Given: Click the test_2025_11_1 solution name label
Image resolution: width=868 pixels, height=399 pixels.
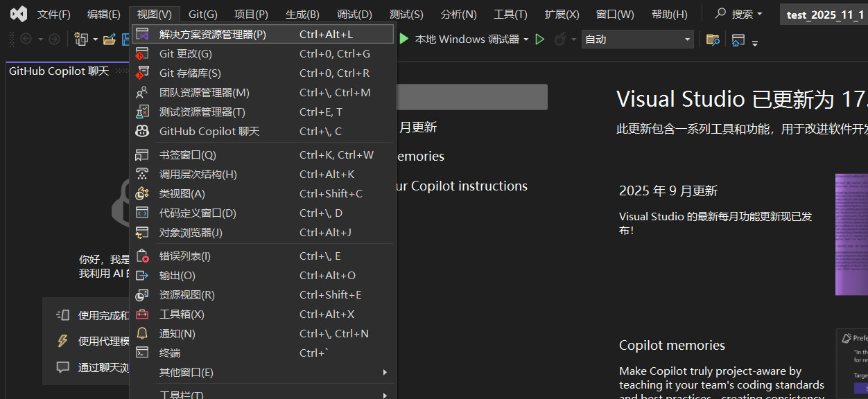Looking at the screenshot, I should 825,15.
